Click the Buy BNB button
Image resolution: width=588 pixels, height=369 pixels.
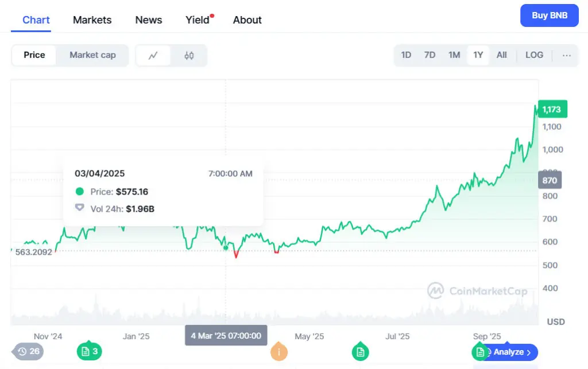click(549, 15)
